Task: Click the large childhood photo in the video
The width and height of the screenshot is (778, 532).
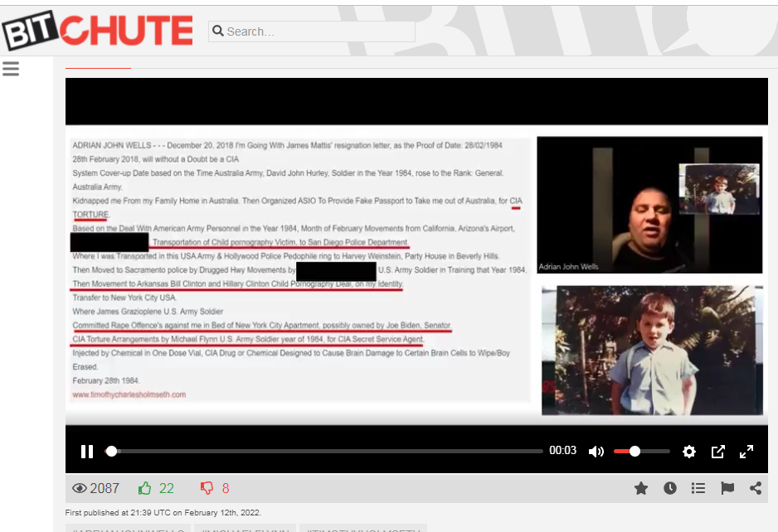Action: 652,350
